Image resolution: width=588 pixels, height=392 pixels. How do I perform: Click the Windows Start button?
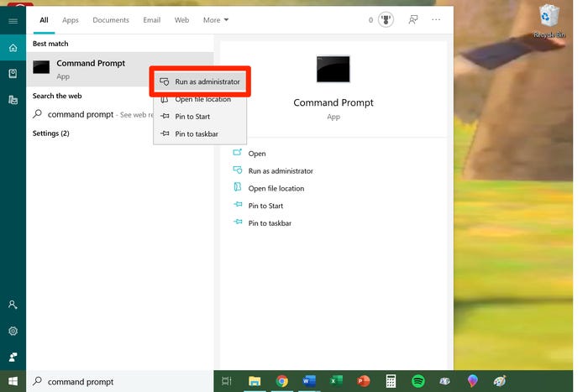click(13, 381)
